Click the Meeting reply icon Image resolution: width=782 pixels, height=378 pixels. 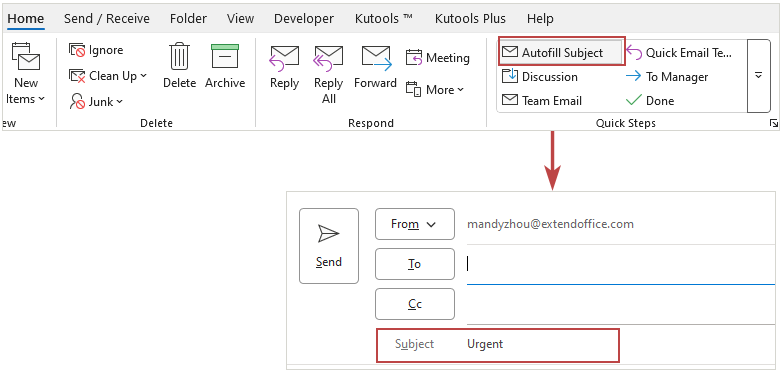click(414, 58)
